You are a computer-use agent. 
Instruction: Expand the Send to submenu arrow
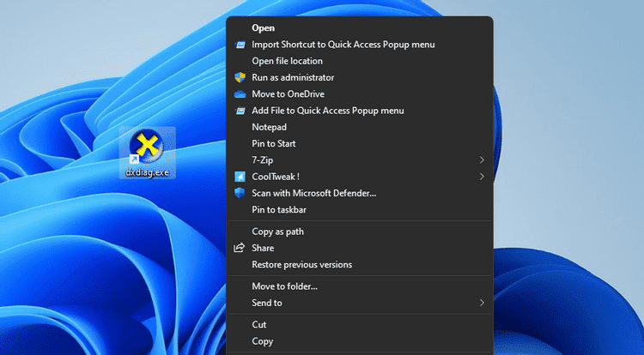point(482,303)
